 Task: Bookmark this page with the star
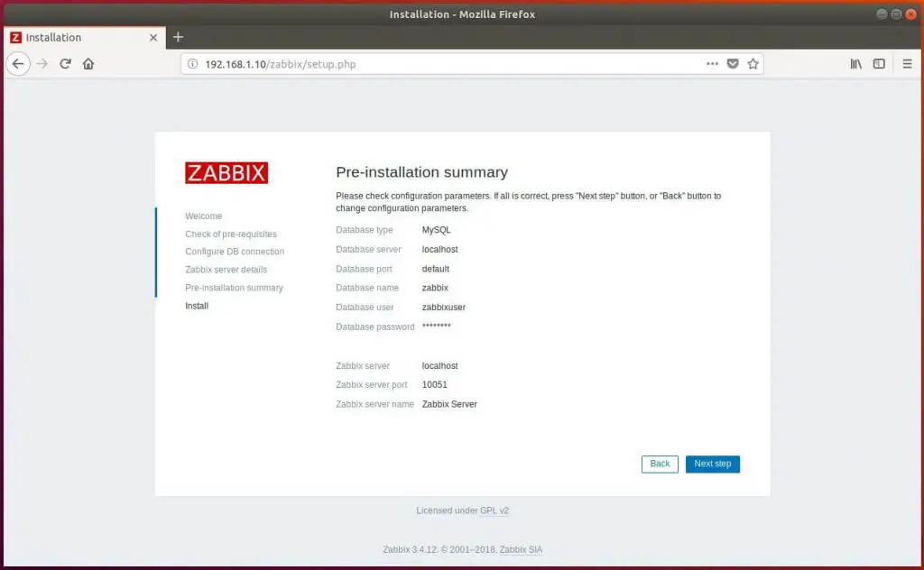(x=753, y=64)
